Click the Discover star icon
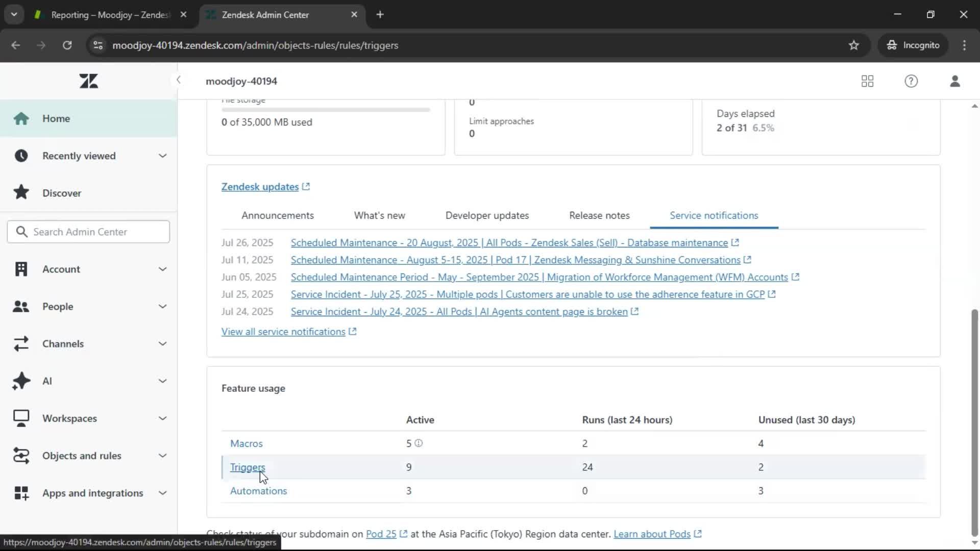Viewport: 980px width, 551px height. (x=21, y=193)
